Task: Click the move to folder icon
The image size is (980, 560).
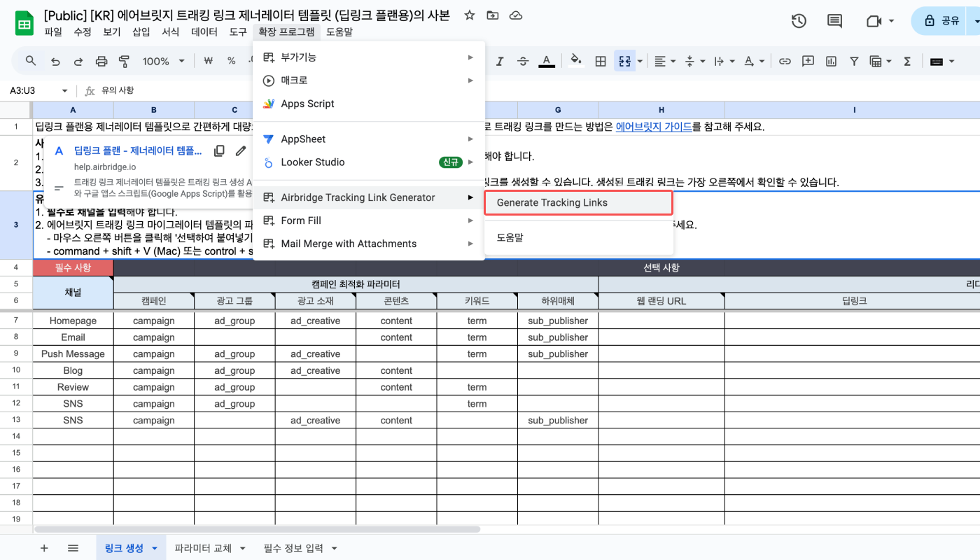Action: click(493, 15)
